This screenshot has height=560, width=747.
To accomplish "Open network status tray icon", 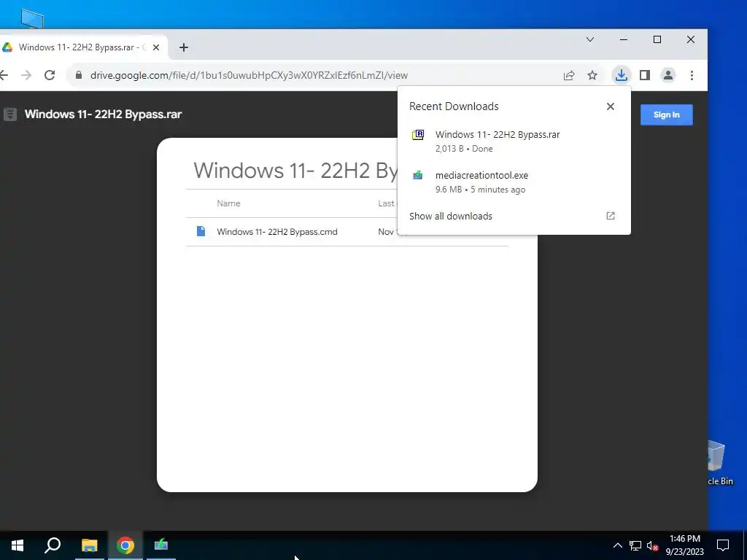I will [635, 545].
